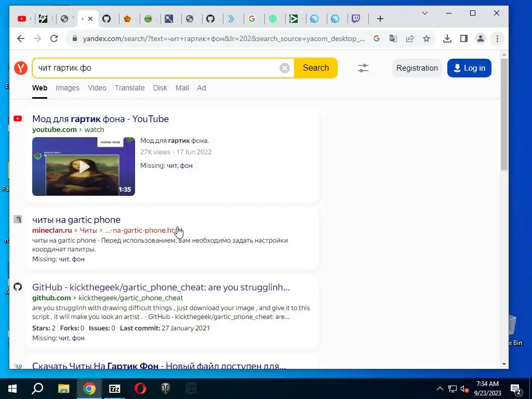Image resolution: width=532 pixels, height=399 pixels.
Task: Select the Web search tab
Action: (x=39, y=88)
